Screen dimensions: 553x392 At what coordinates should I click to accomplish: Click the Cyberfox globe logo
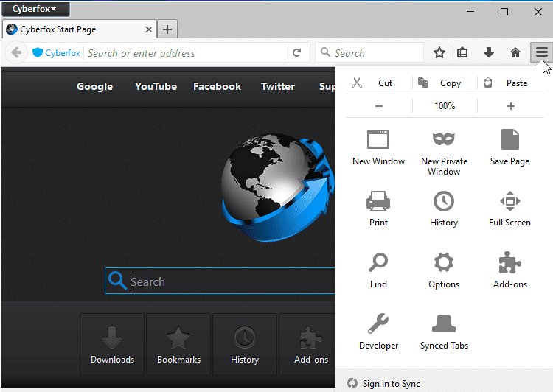[x=277, y=187]
